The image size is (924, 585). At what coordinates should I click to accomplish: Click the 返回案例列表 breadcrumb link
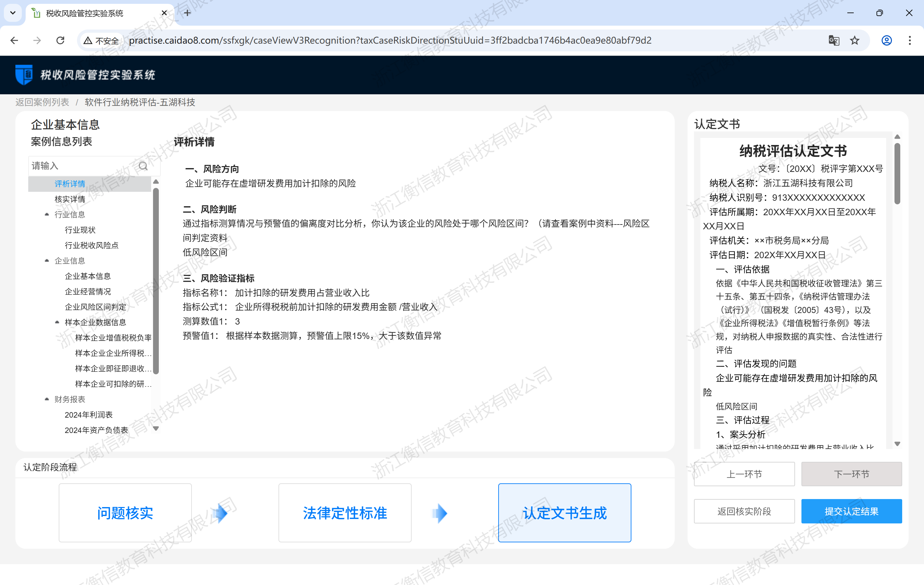click(x=42, y=102)
